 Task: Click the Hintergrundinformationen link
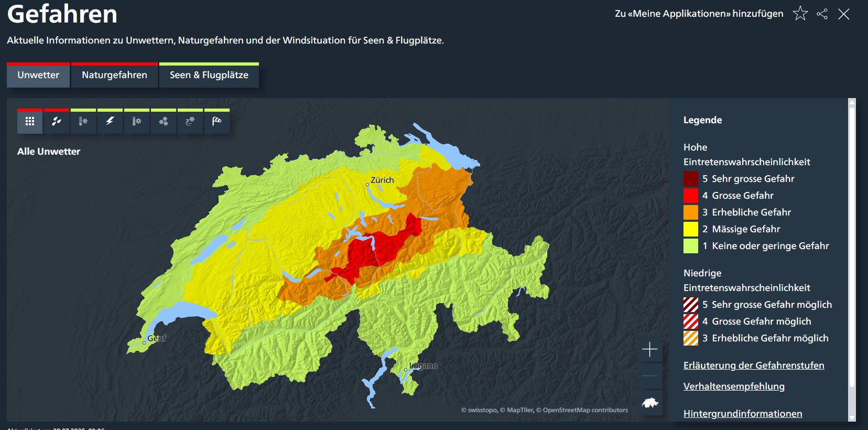coord(743,414)
